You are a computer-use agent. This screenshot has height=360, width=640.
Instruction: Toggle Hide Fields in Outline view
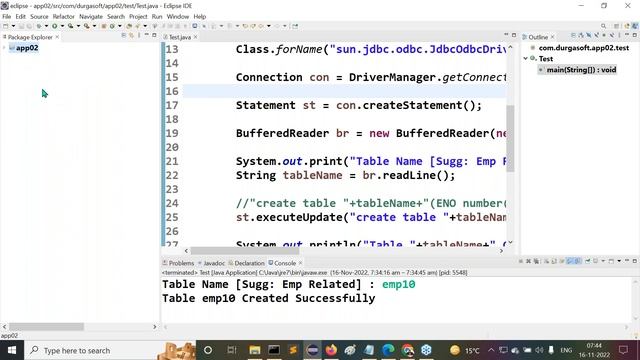tap(589, 36)
